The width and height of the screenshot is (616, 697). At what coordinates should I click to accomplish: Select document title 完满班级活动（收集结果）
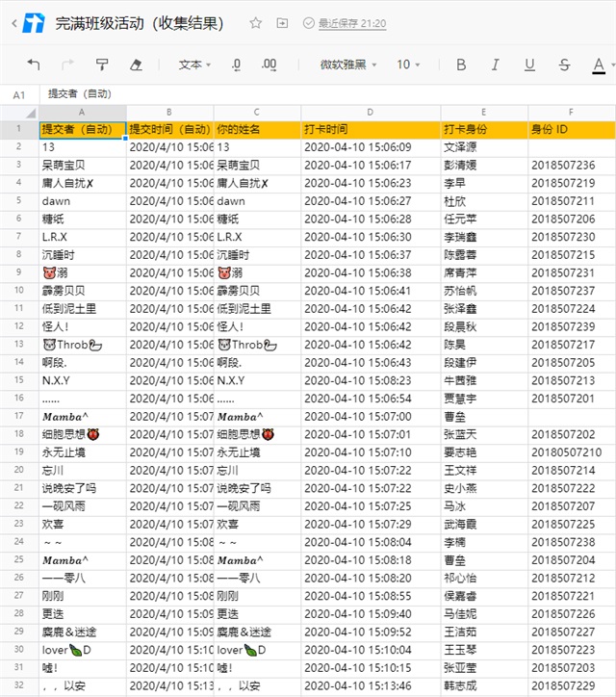coord(140,23)
